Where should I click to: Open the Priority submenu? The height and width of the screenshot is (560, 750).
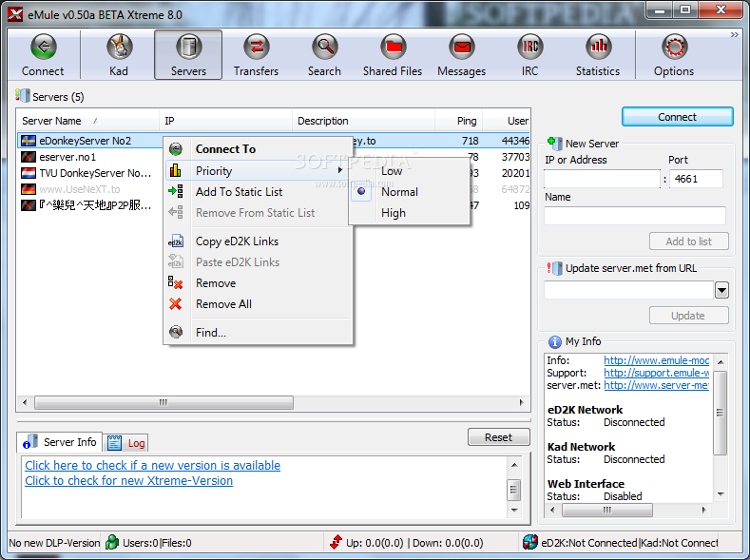pos(259,171)
